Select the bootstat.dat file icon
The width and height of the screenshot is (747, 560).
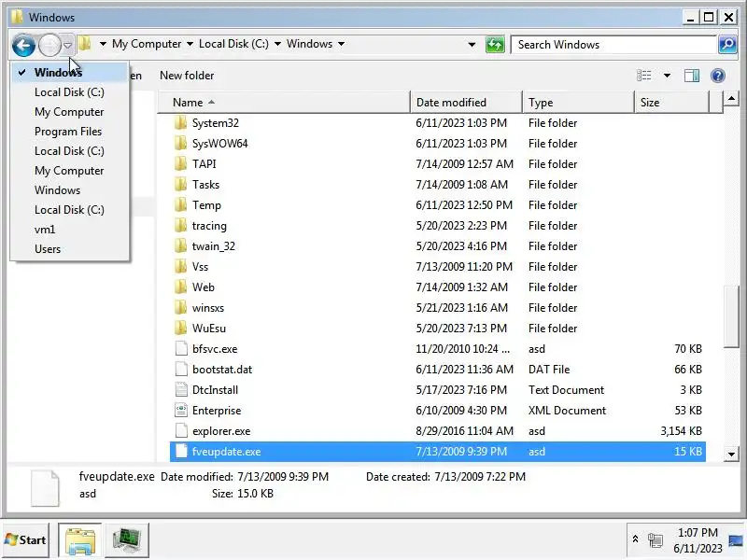tap(181, 369)
